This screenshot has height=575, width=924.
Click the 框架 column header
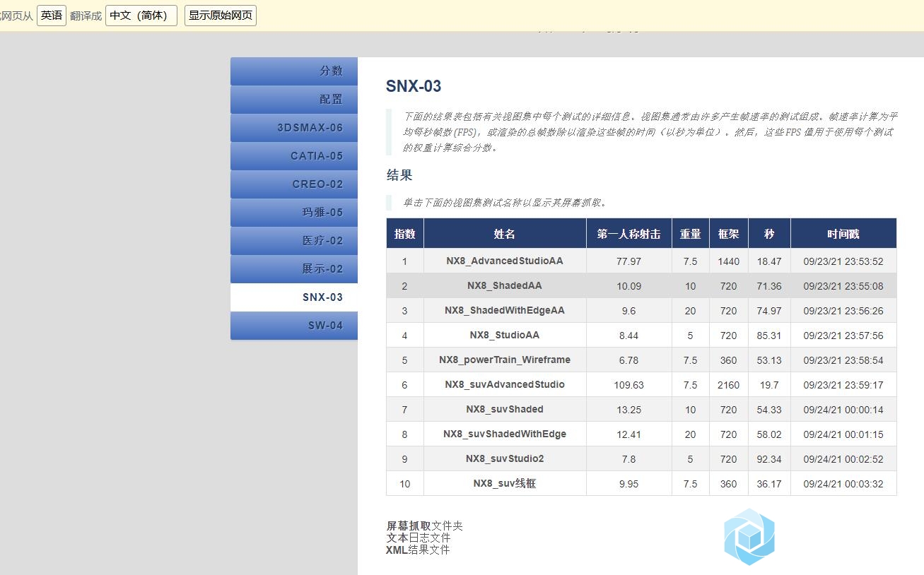729,234
